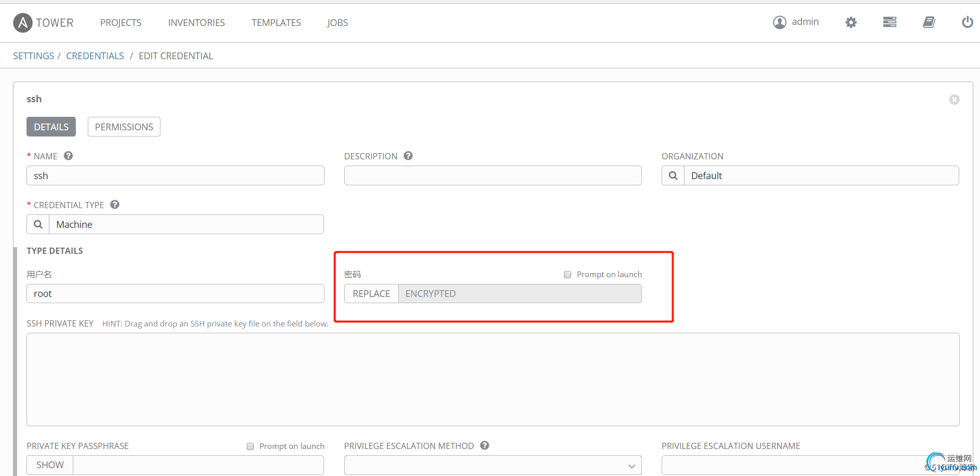Switch to the PERMISSIONS tab
This screenshot has height=476, width=980.
click(124, 127)
